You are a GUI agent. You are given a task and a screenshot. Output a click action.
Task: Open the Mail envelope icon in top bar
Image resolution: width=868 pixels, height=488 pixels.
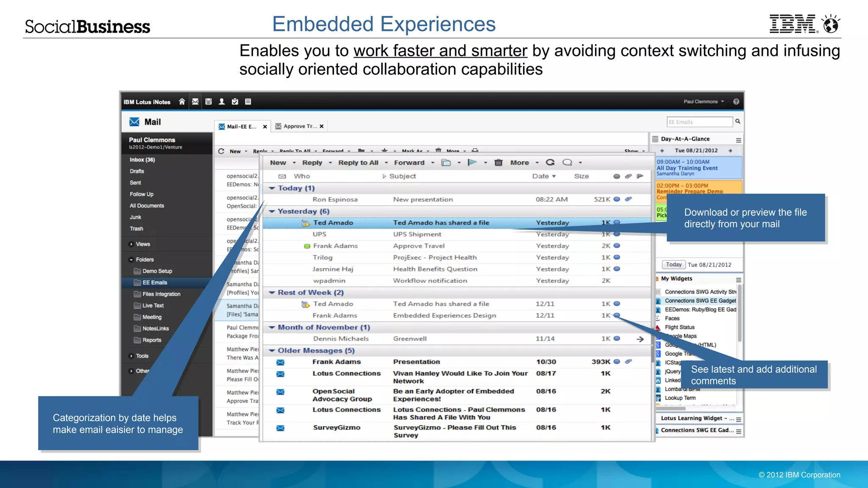pos(195,102)
